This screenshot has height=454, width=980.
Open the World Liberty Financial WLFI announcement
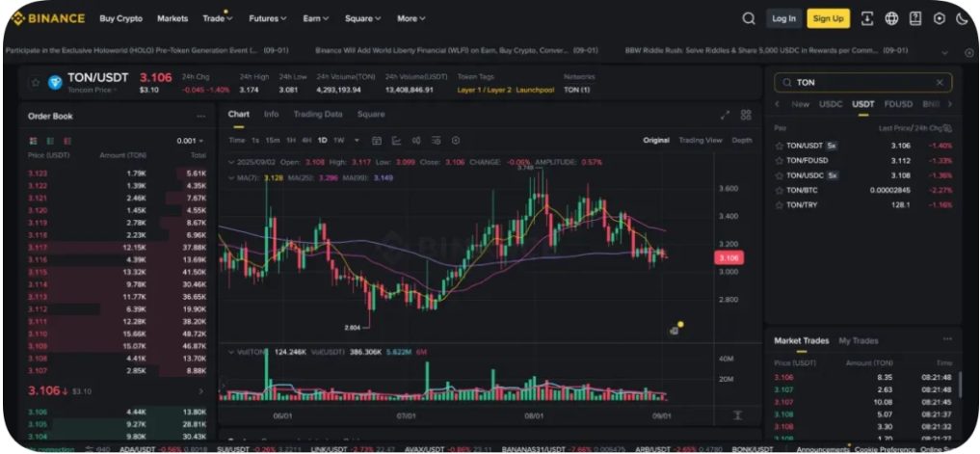point(456,50)
